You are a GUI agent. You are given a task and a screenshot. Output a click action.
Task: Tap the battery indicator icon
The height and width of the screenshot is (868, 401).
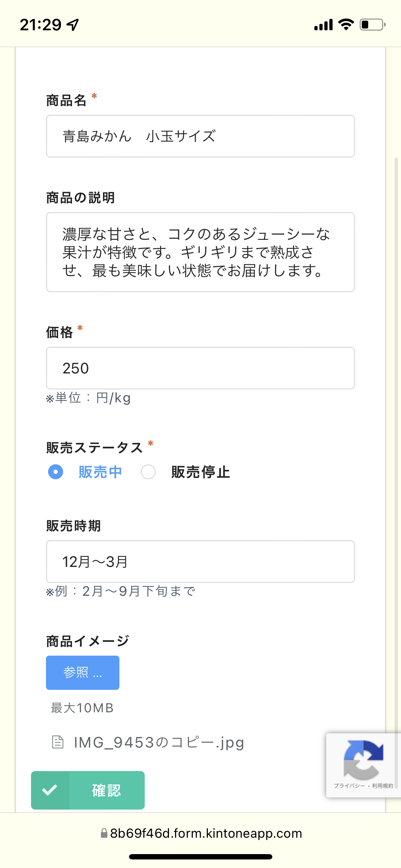pyautogui.click(x=372, y=25)
